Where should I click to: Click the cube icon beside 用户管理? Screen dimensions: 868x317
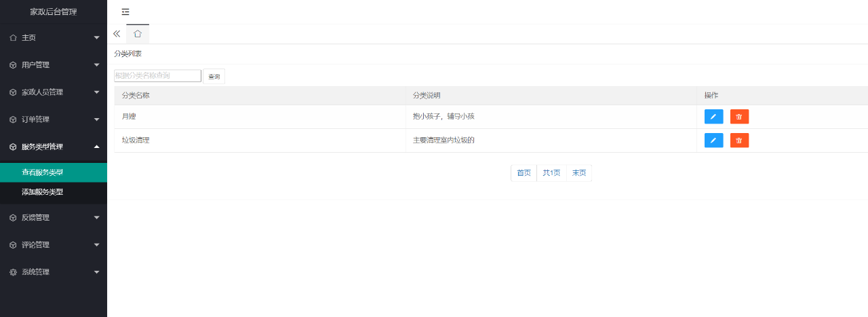point(13,65)
